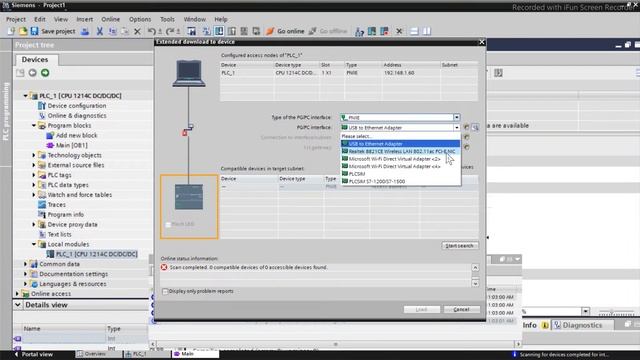The width and height of the screenshot is (640, 360).
Task: Click the Undo arrow in toolbar
Action: 151,31
